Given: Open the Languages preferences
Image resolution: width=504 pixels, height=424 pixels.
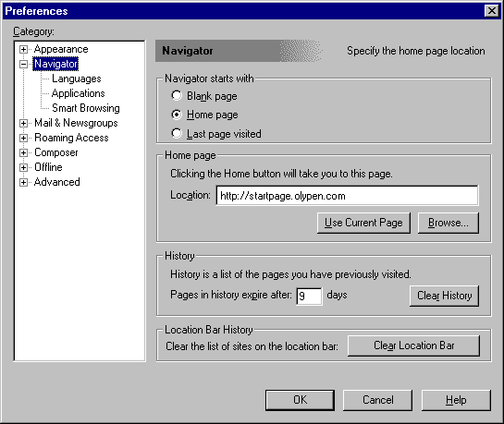Looking at the screenshot, I should (77, 79).
